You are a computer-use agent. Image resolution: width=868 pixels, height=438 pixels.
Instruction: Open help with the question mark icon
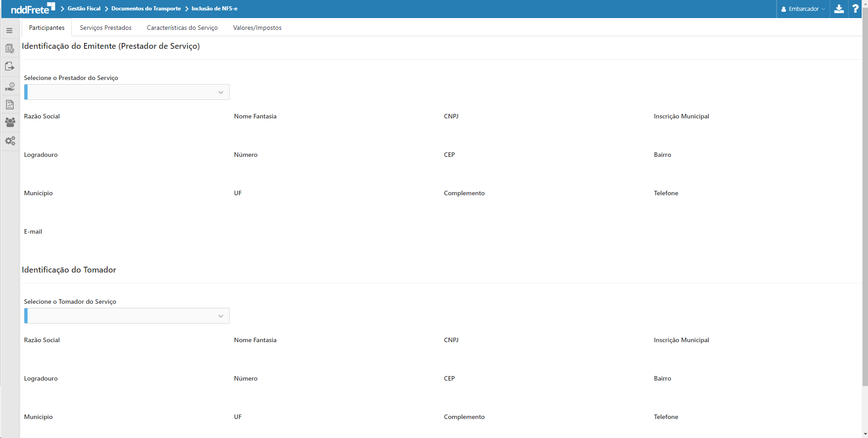pyautogui.click(x=855, y=9)
